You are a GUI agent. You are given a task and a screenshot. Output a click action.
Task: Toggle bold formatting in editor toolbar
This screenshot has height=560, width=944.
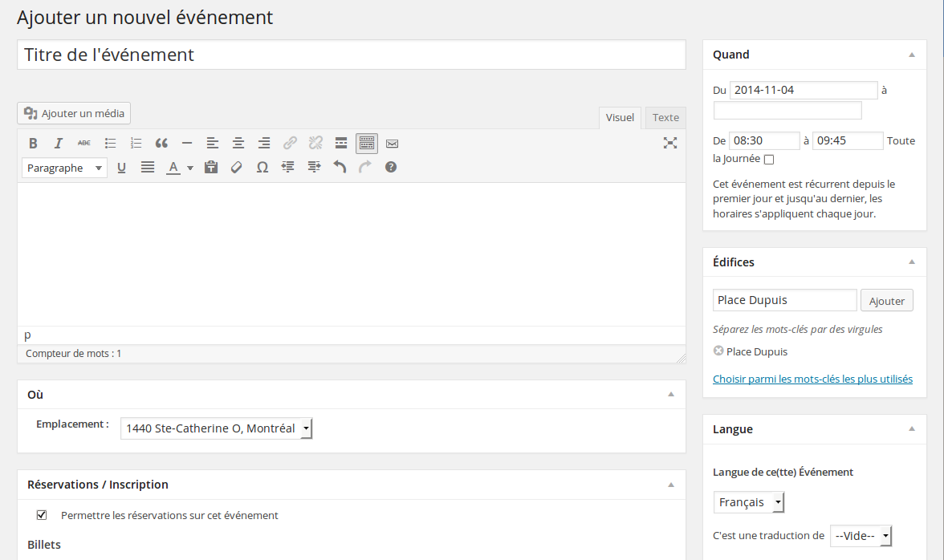[x=33, y=144]
